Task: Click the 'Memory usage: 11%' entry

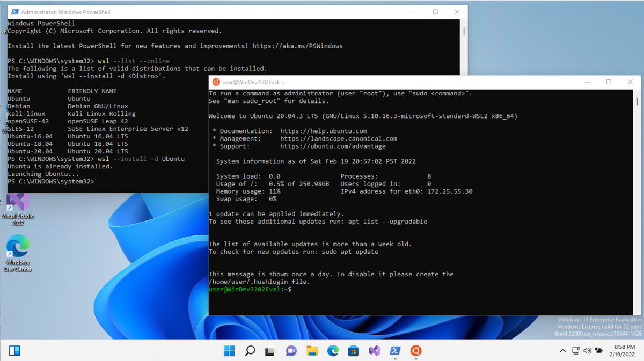Action: pyautogui.click(x=248, y=191)
